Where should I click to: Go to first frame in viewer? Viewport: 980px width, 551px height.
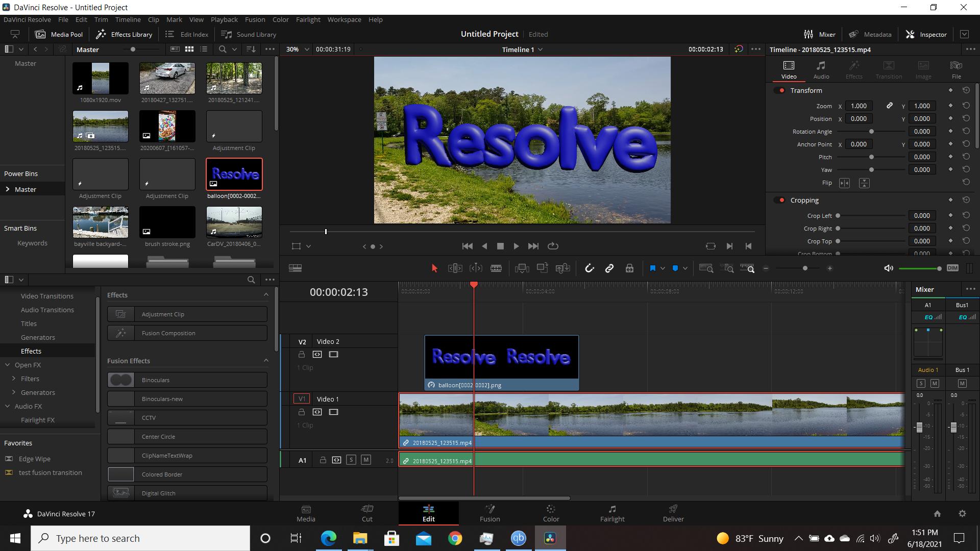tap(467, 246)
